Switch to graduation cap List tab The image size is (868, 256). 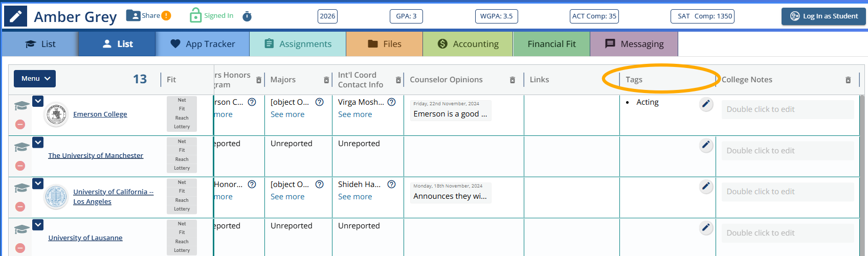40,44
